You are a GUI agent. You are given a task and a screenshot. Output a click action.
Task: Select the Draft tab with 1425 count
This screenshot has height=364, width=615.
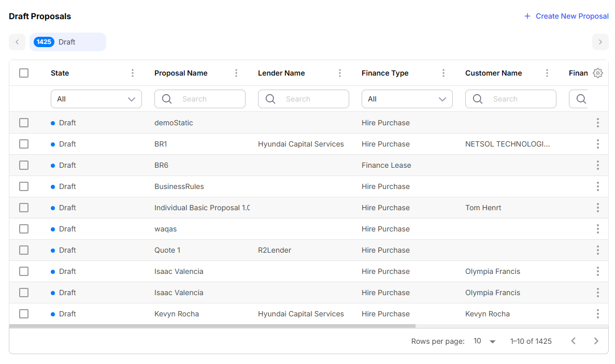click(67, 42)
